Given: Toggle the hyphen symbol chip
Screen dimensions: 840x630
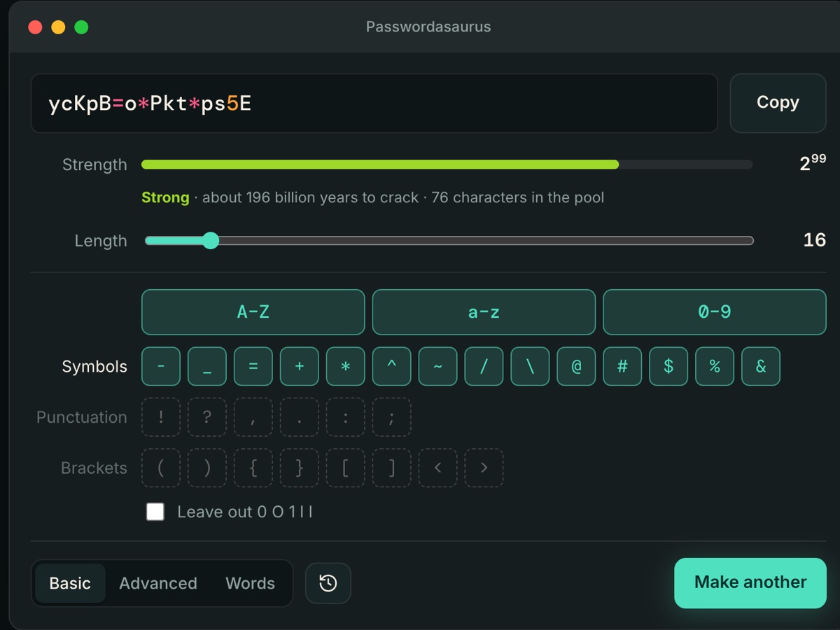Looking at the screenshot, I should point(161,366).
